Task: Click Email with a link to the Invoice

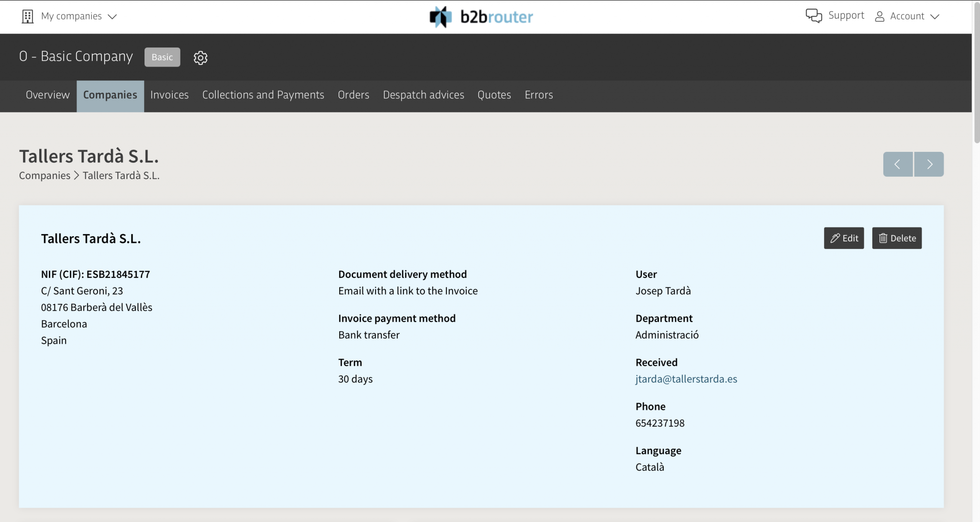Action: pyautogui.click(x=408, y=291)
